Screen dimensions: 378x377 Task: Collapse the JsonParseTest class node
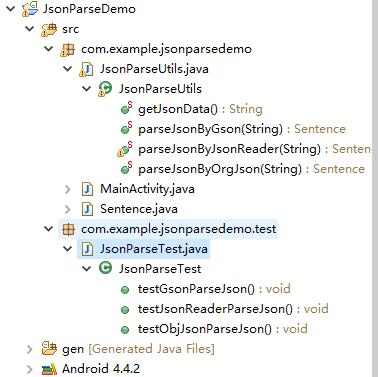[87, 268]
